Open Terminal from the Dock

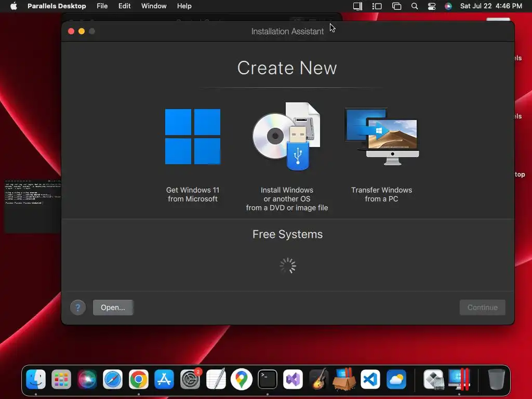point(268,379)
